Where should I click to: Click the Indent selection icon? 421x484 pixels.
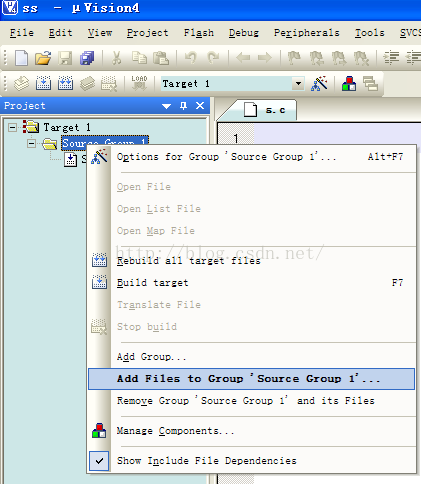tap(391, 58)
